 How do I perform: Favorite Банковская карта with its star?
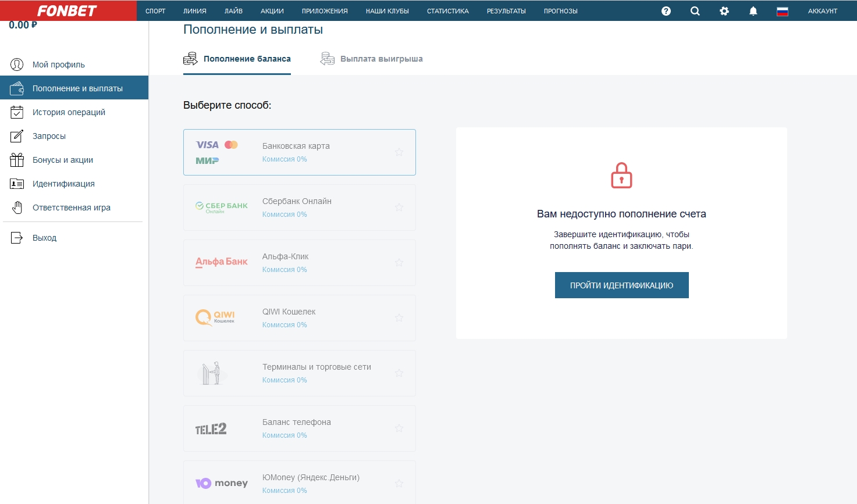[399, 152]
